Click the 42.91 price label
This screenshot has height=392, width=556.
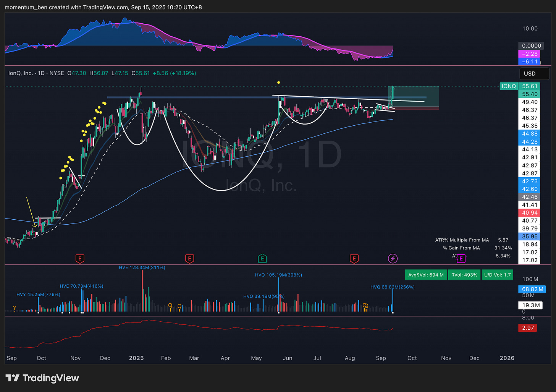(x=530, y=157)
